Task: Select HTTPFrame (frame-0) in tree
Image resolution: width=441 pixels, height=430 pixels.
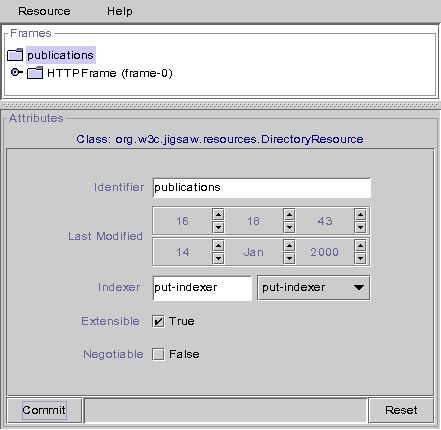Action: coord(110,73)
